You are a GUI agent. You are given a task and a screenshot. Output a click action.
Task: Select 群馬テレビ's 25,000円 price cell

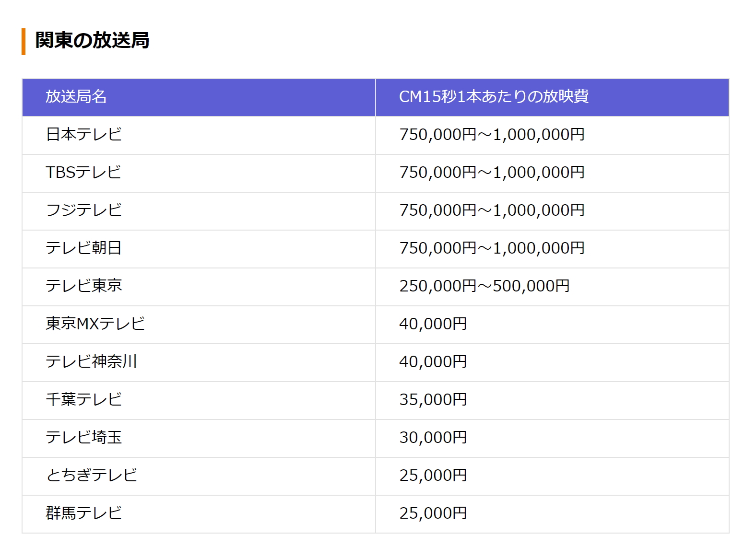pos(433,513)
